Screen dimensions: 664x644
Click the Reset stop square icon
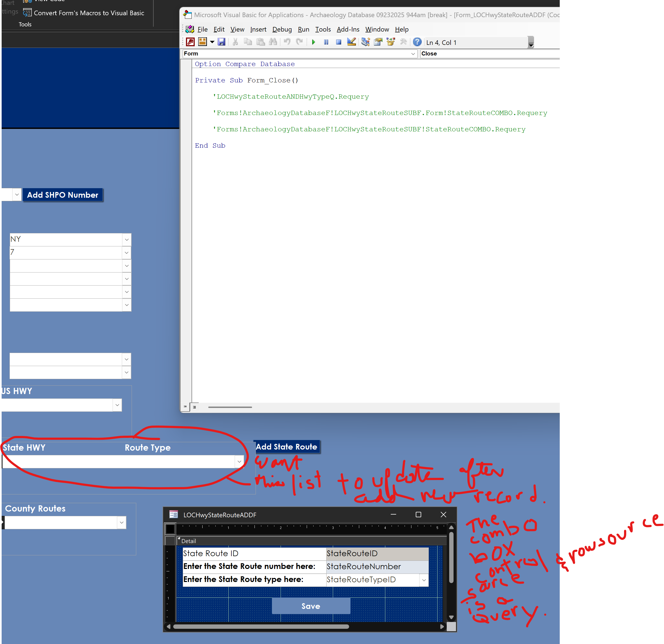point(339,42)
